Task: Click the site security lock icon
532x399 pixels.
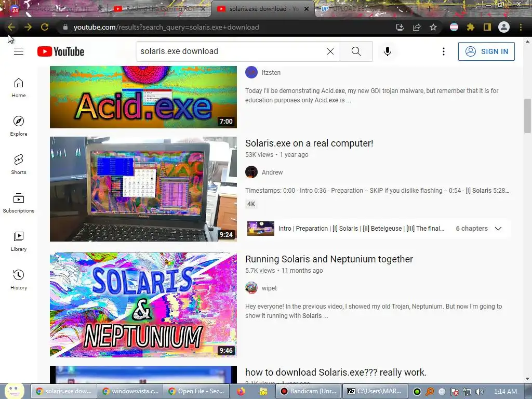Action: click(65, 27)
